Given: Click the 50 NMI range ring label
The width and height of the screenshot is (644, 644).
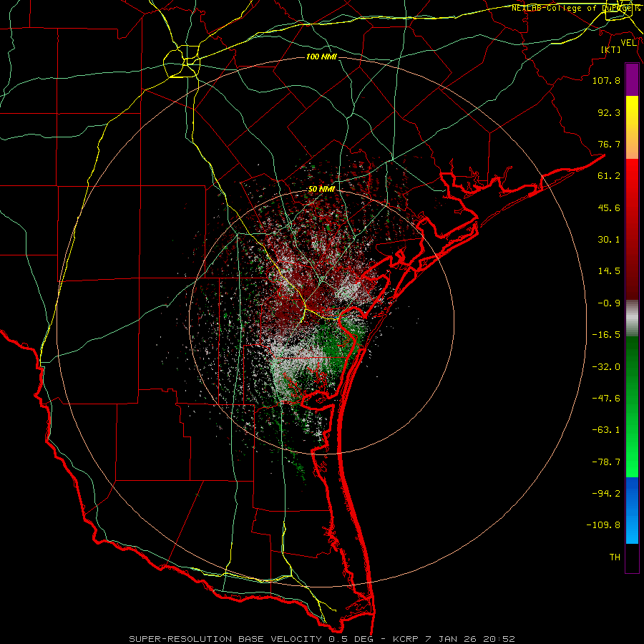Looking at the screenshot, I should coord(321,189).
